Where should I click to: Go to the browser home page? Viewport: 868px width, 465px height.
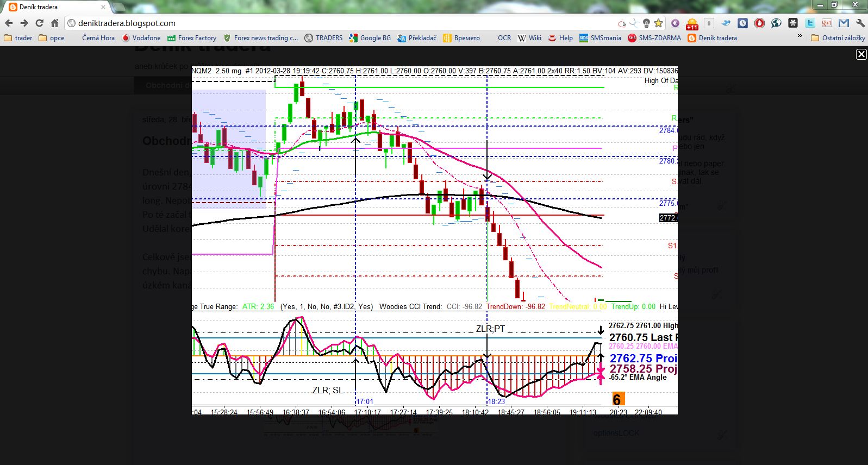[x=54, y=23]
